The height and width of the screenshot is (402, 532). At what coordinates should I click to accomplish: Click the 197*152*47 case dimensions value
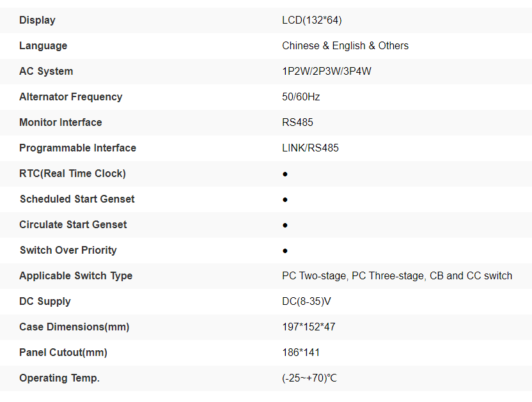308,327
